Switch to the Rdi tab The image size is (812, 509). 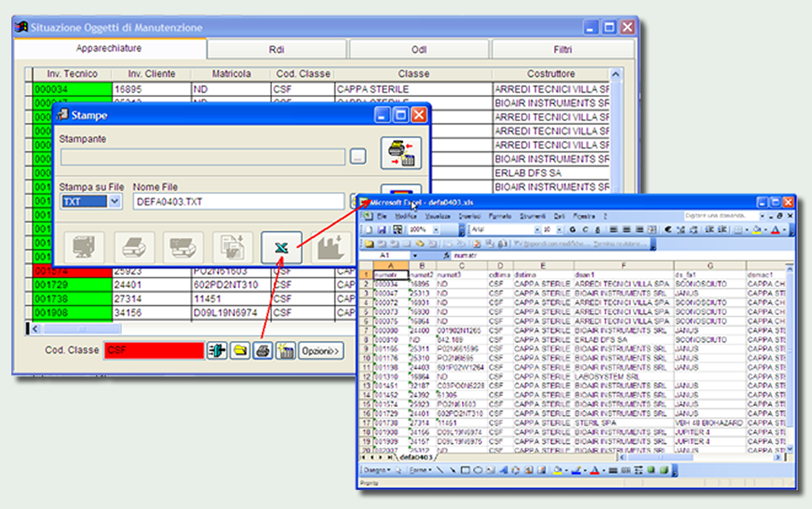(276, 49)
